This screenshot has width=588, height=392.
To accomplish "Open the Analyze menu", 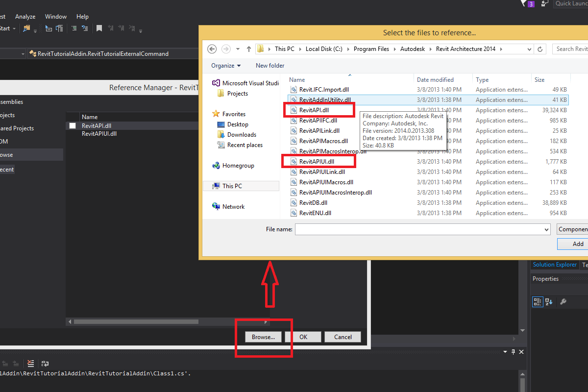I will click(x=25, y=17).
